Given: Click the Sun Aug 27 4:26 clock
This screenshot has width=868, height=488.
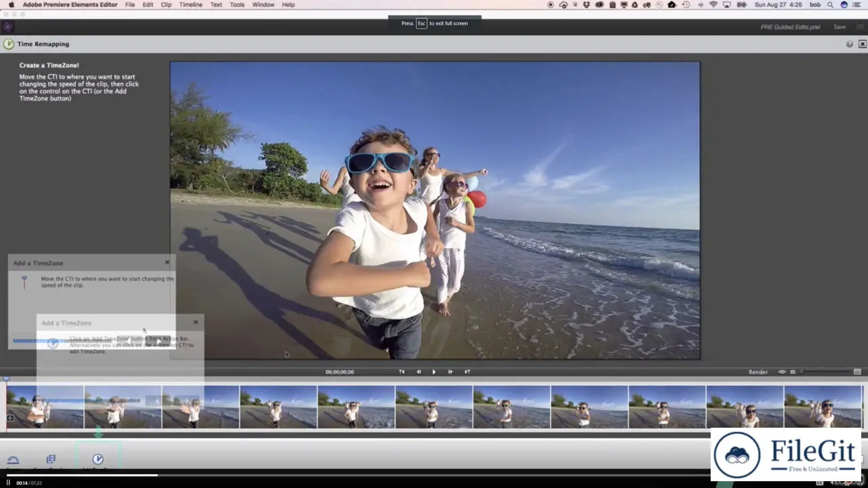Looking at the screenshot, I should pyautogui.click(x=778, y=5).
